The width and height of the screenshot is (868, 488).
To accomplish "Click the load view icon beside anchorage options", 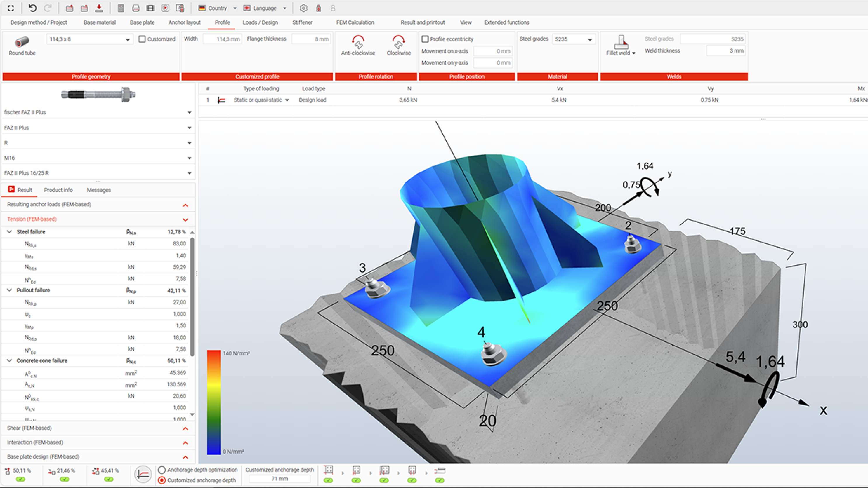I will 143,474.
